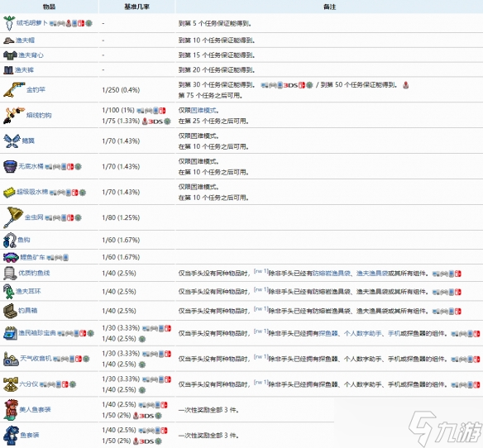Image resolution: width=483 pixels, height=448 pixels.
Task: Follow the 鱼钩 item link
Action: pos(24,240)
